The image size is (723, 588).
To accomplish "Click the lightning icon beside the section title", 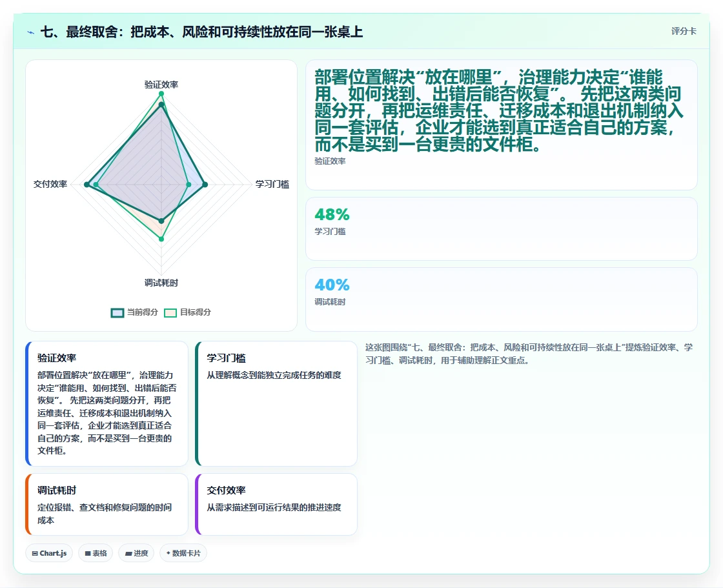I will [x=31, y=32].
